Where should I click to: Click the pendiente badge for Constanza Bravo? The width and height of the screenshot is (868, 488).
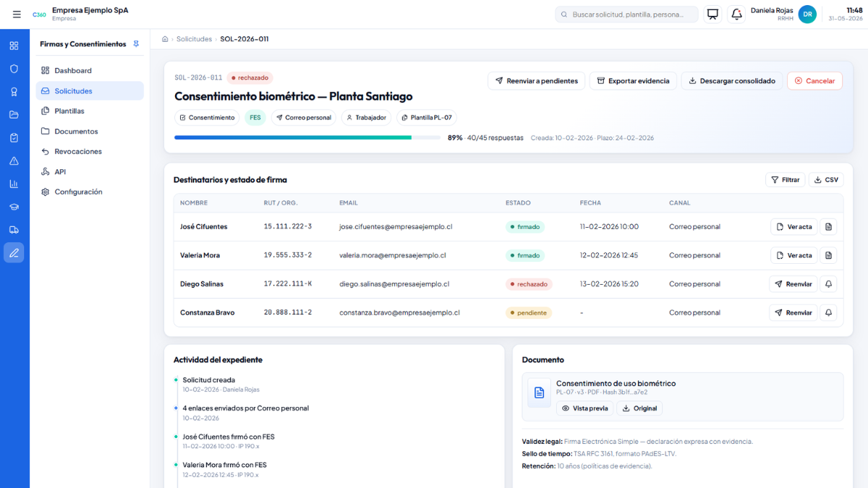528,313
